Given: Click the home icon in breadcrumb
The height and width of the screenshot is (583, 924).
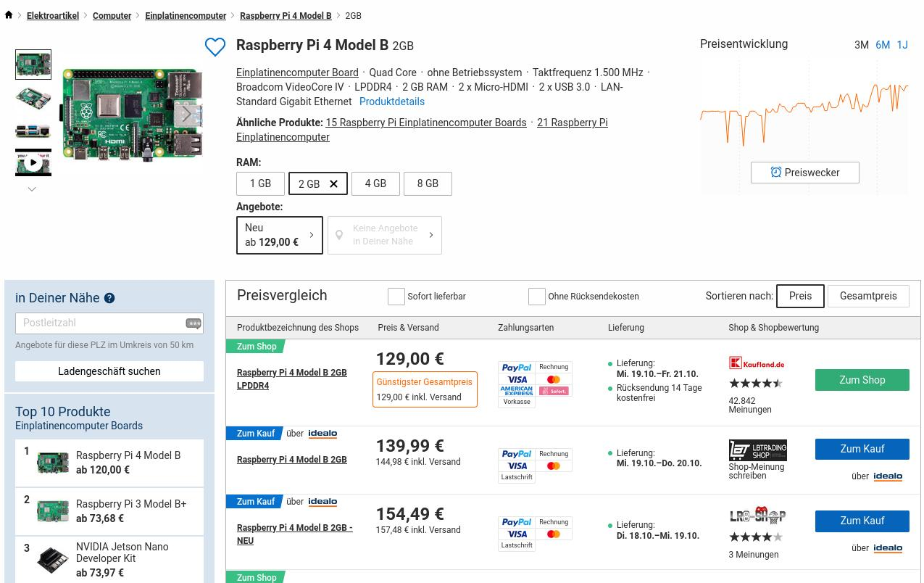Looking at the screenshot, I should point(9,15).
